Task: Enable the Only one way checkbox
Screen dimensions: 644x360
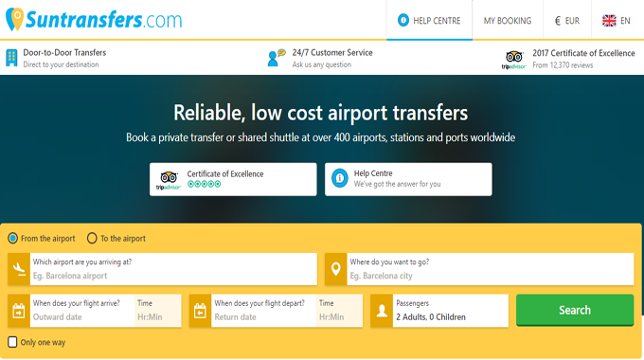Action: click(x=12, y=342)
